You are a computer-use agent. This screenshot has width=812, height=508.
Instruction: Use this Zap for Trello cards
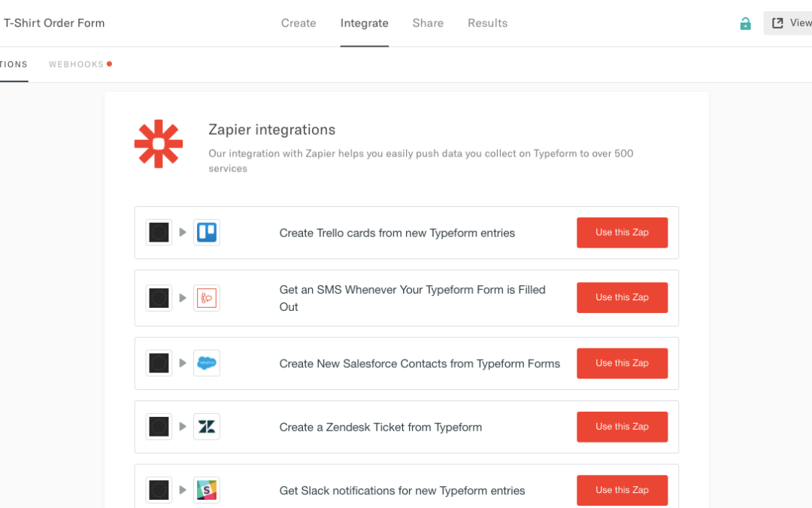tap(622, 233)
